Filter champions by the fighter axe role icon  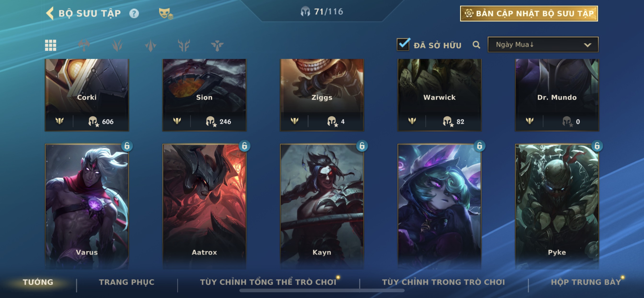tap(84, 45)
